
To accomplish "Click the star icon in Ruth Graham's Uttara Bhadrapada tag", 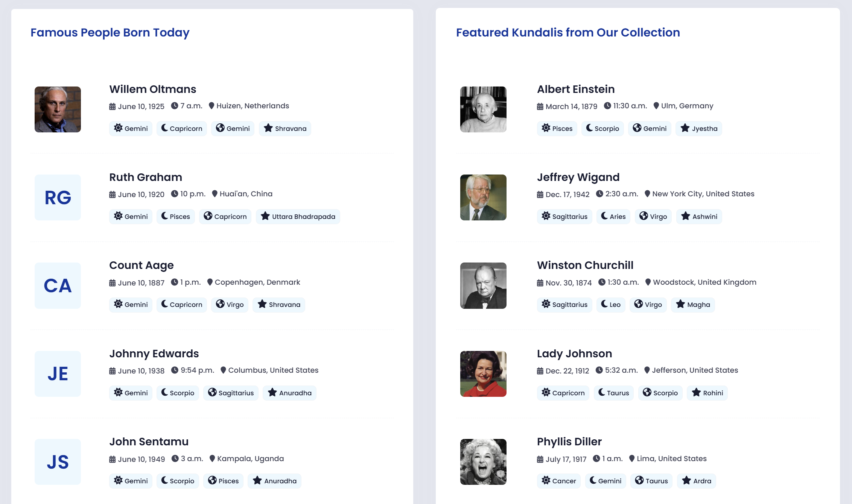I will click(265, 216).
